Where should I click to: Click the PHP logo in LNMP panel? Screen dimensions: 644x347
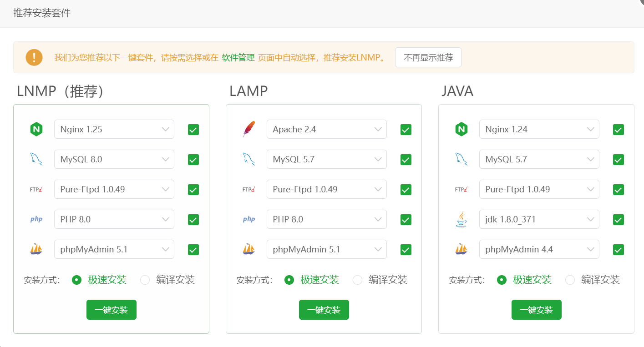click(36, 219)
